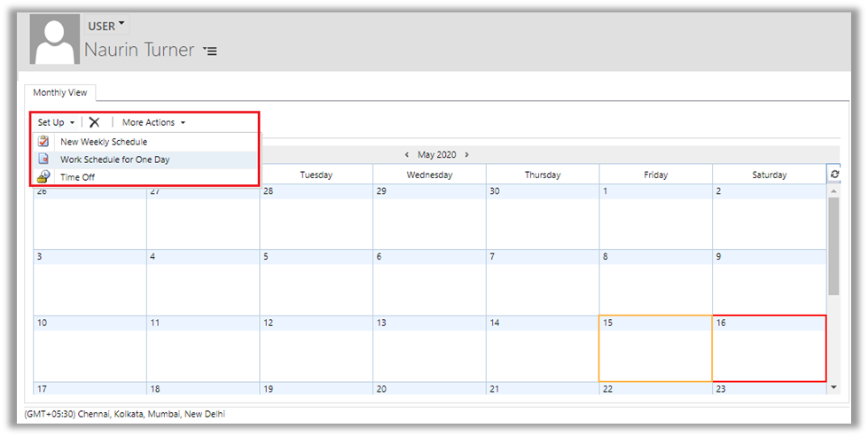Viewport: 868px width, 436px height.
Task: Click the user profile avatar picture
Action: pyautogui.click(x=54, y=40)
